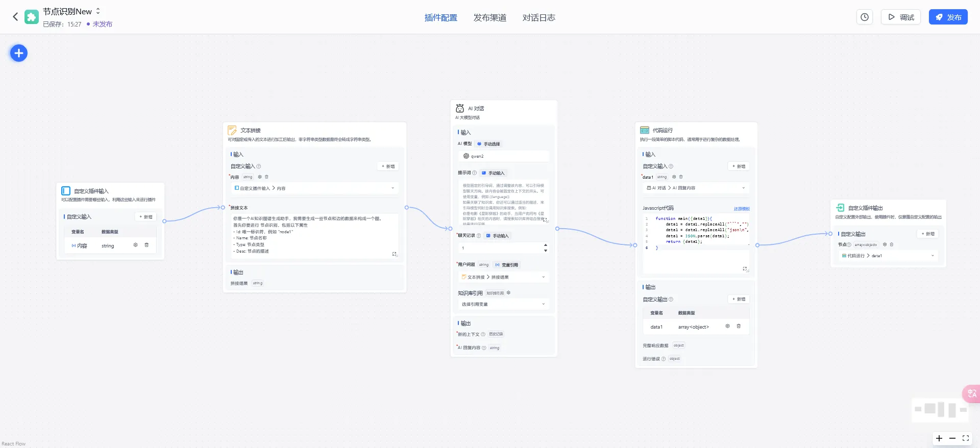
Task: Click the green plugin puzzle icon
Action: [32, 17]
